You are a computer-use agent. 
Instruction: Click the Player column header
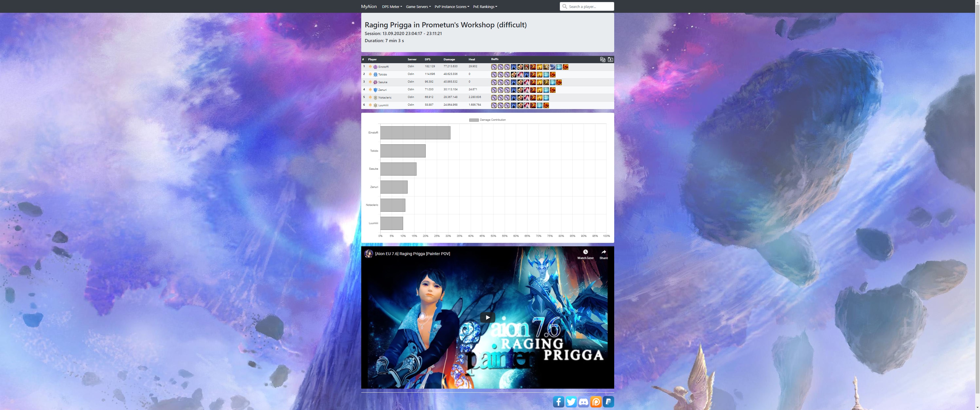coord(372,59)
